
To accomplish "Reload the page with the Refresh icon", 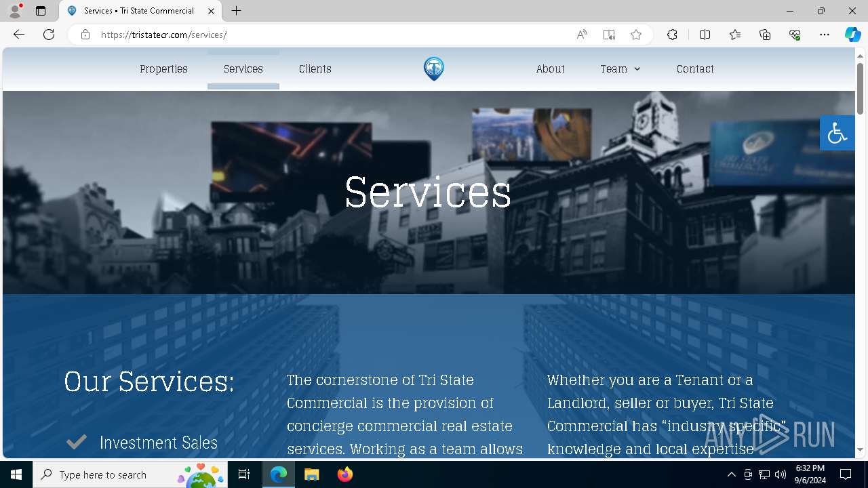I will click(49, 35).
